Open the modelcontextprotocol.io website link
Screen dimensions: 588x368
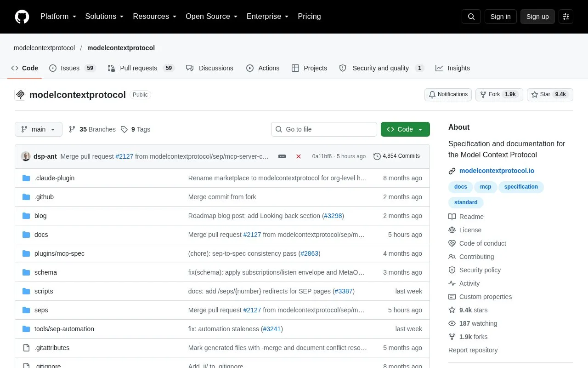pos(497,171)
